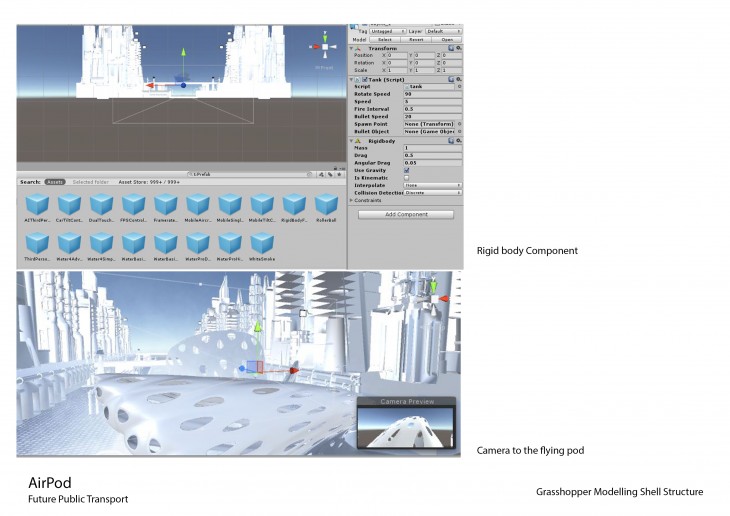
Task: Open the Rigidbody component help icon
Action: (452, 141)
